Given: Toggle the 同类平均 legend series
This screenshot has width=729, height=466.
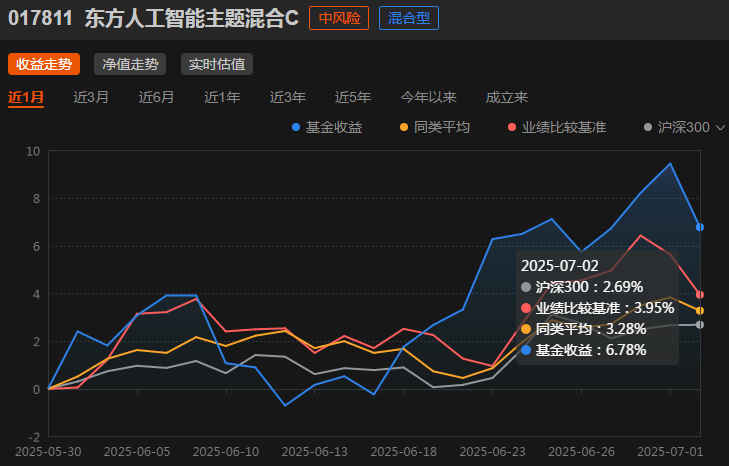Looking at the screenshot, I should [x=435, y=127].
